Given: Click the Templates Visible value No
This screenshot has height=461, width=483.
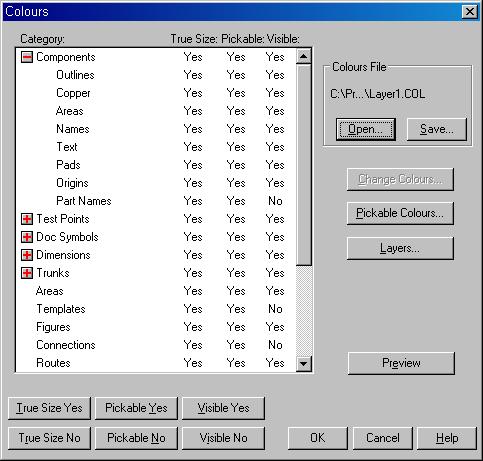Looking at the screenshot, I should tap(275, 309).
